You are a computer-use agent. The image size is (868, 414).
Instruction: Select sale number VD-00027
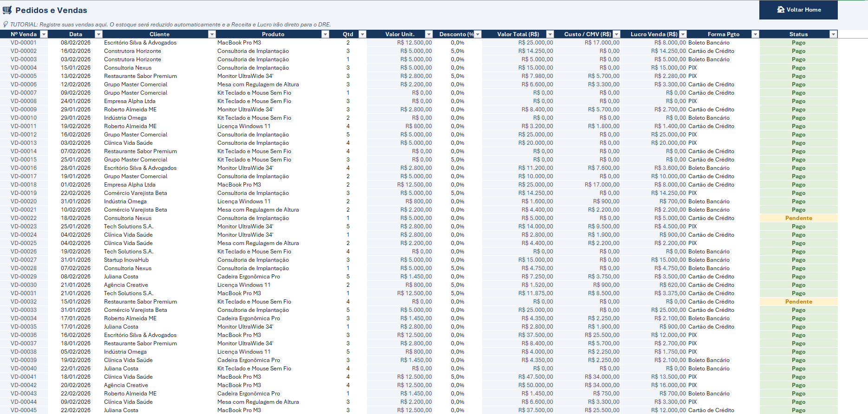tap(24, 260)
